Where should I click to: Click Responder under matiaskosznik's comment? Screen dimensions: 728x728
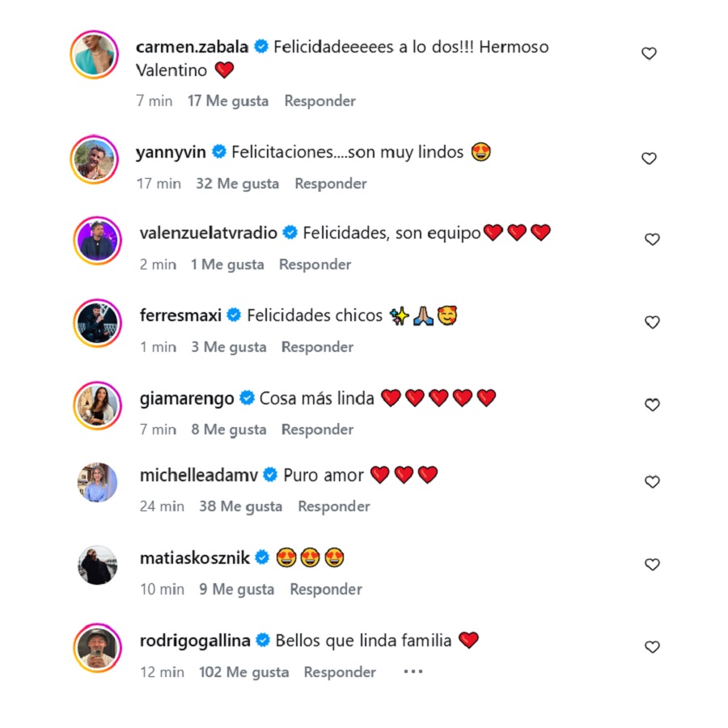326,590
